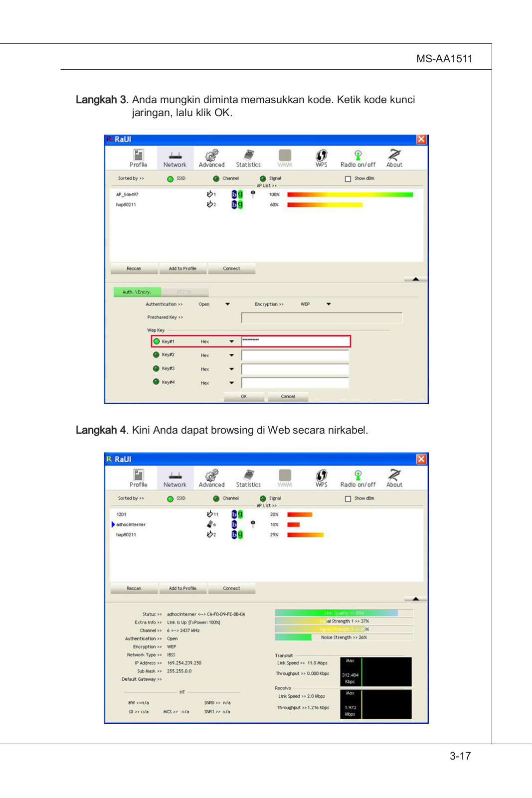Click Rescan in lower RaUI window
The width and height of the screenshot is (532, 798).
[134, 589]
